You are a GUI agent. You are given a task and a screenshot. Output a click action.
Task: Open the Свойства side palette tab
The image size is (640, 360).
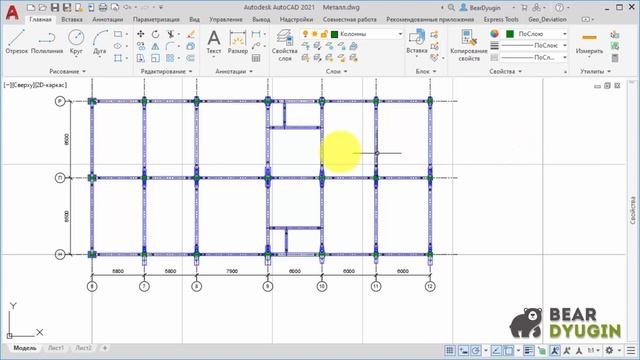click(633, 210)
